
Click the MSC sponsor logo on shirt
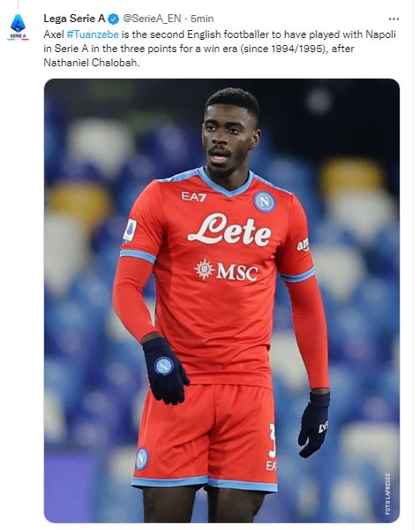226,271
